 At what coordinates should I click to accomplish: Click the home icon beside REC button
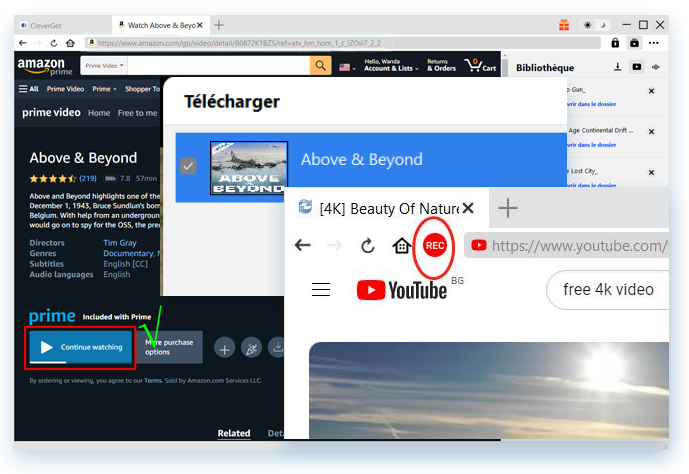(x=401, y=246)
